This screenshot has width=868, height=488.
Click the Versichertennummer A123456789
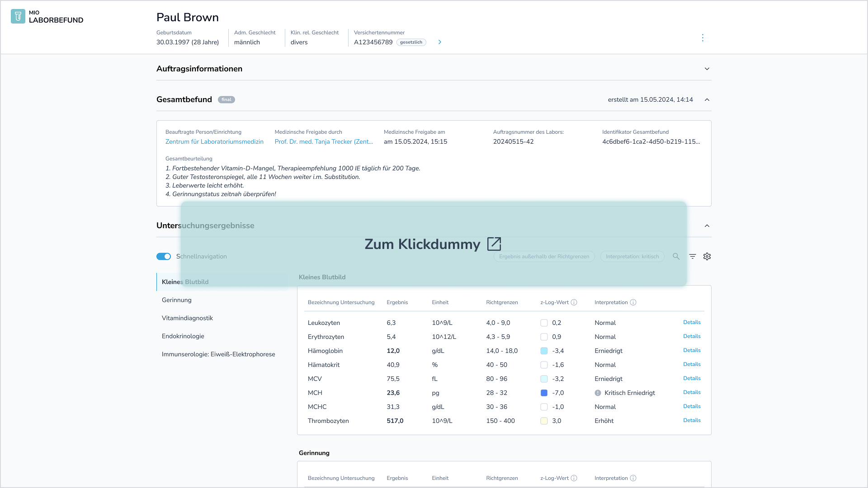373,42
